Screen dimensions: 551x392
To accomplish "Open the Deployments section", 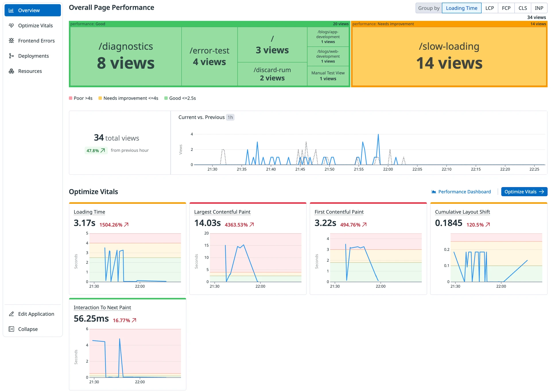I will (x=33, y=56).
